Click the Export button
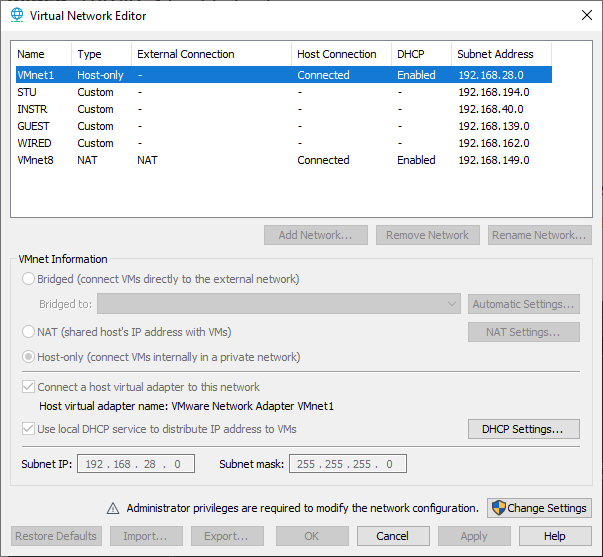 pyautogui.click(x=227, y=536)
